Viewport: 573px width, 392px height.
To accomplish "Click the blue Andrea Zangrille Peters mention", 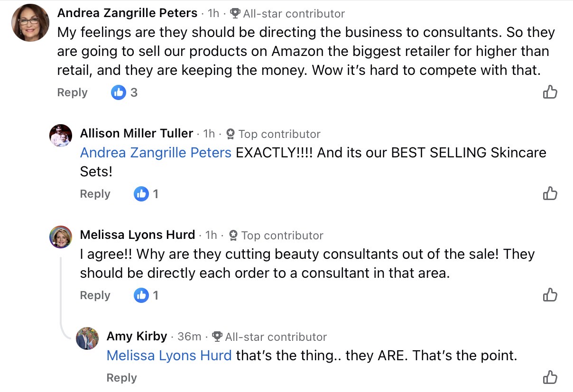I will [x=156, y=153].
